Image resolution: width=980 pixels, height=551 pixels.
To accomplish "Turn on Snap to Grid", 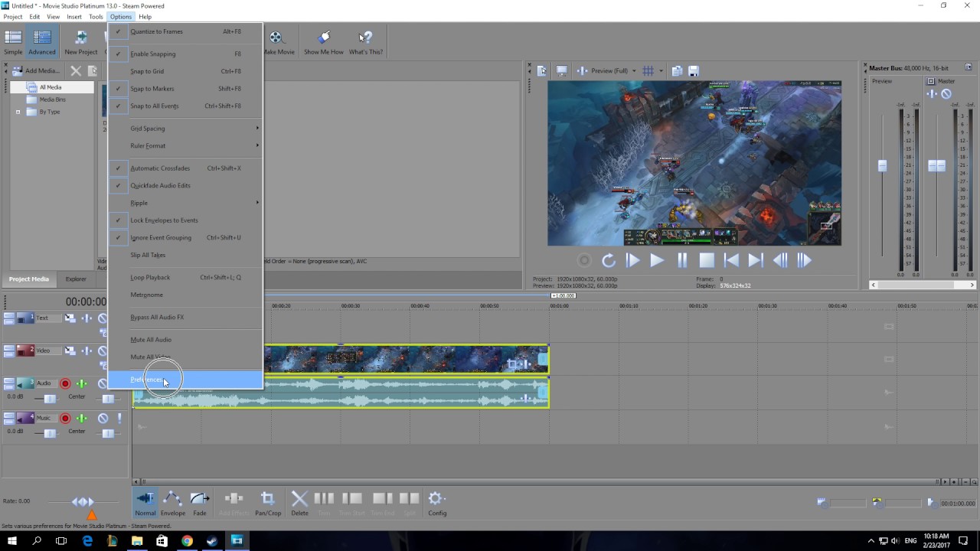I will [x=185, y=71].
